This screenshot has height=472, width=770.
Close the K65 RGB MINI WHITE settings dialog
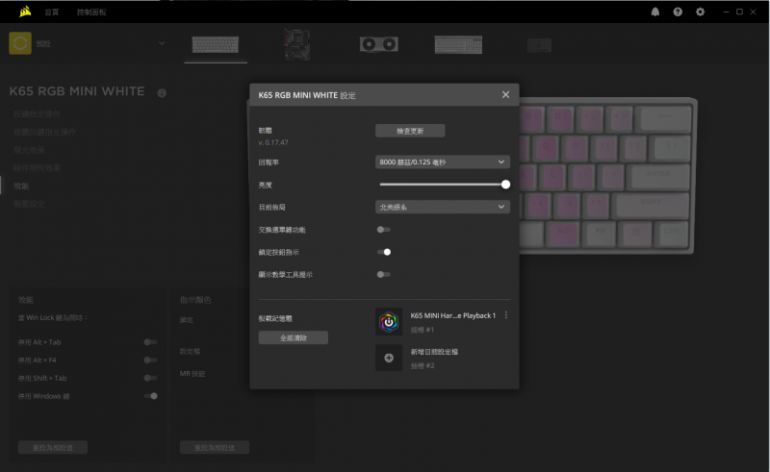(x=505, y=95)
